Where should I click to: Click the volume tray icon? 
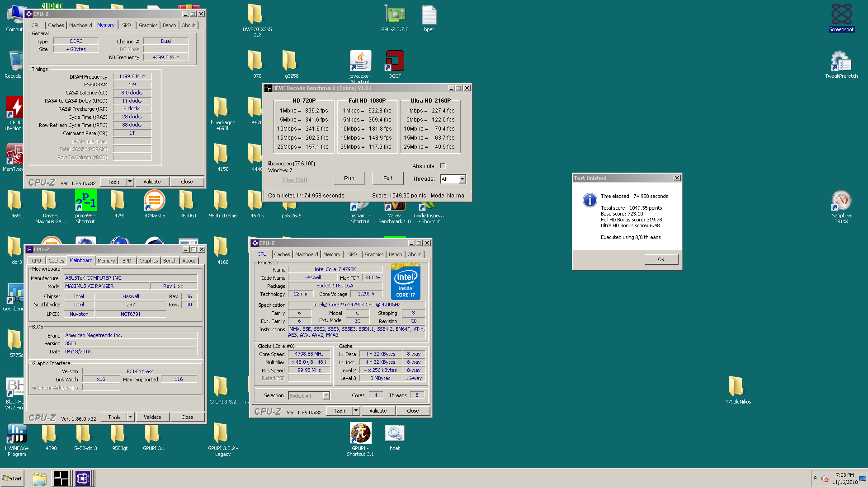825,479
